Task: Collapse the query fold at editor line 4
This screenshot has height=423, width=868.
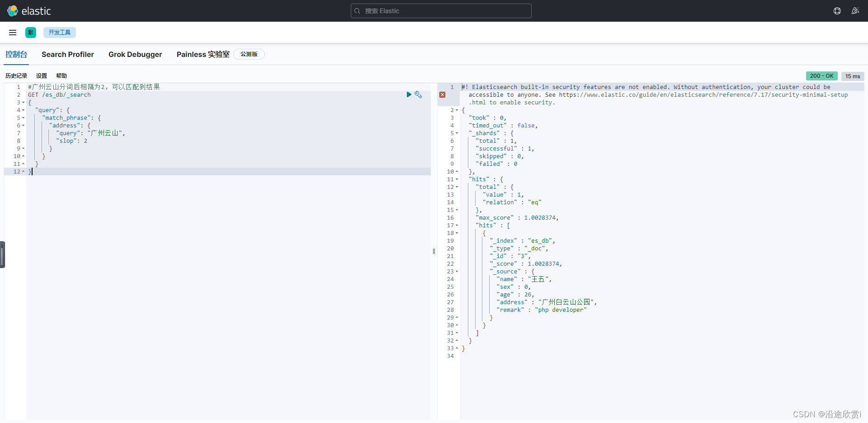Action: coord(24,110)
